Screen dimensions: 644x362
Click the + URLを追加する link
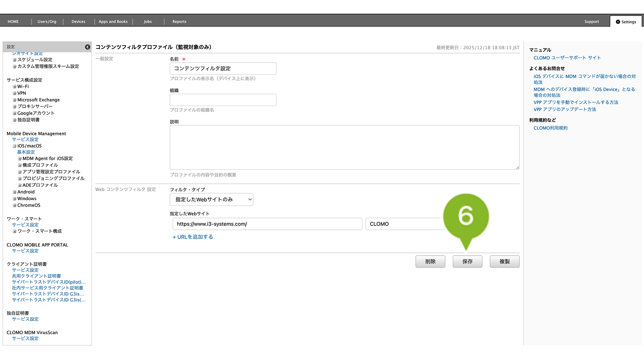(193, 237)
